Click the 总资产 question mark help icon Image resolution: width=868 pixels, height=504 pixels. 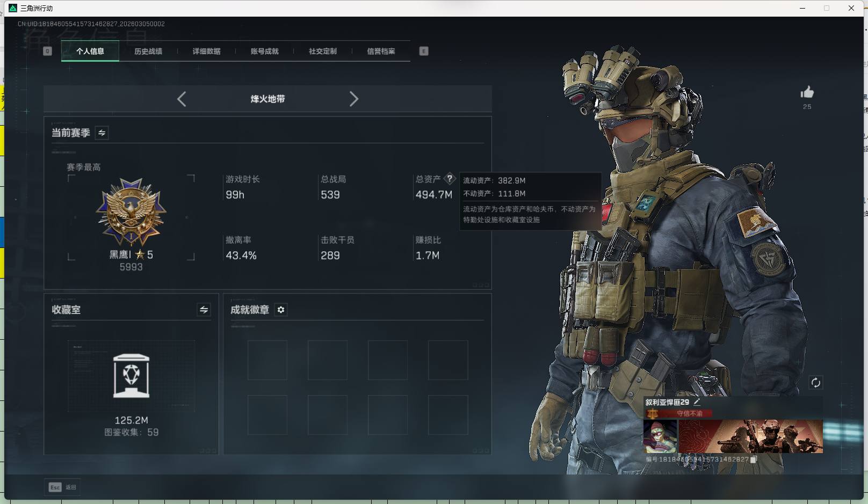pos(450,179)
